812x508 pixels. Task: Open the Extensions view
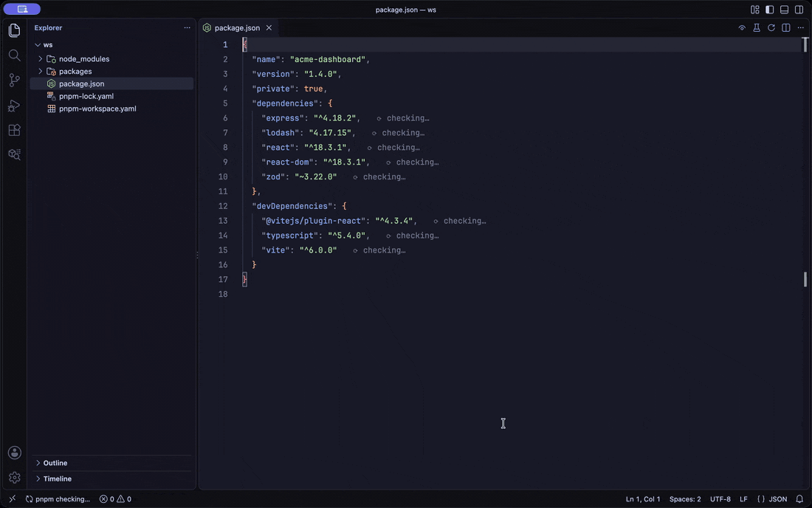click(15, 130)
